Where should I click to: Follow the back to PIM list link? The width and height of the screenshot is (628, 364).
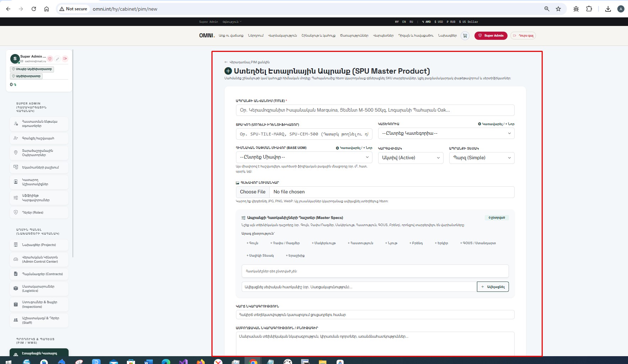point(247,62)
